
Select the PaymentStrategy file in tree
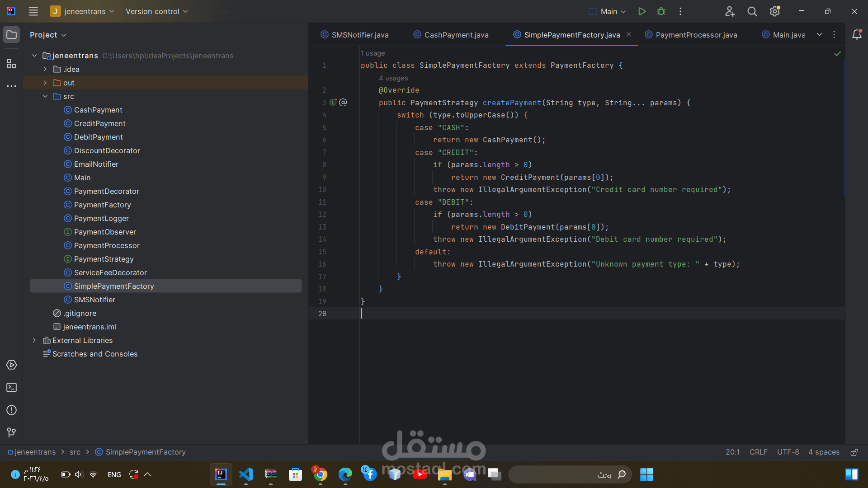(104, 259)
